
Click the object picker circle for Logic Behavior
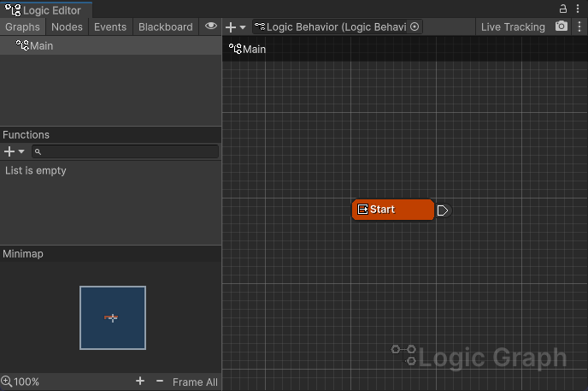click(415, 27)
